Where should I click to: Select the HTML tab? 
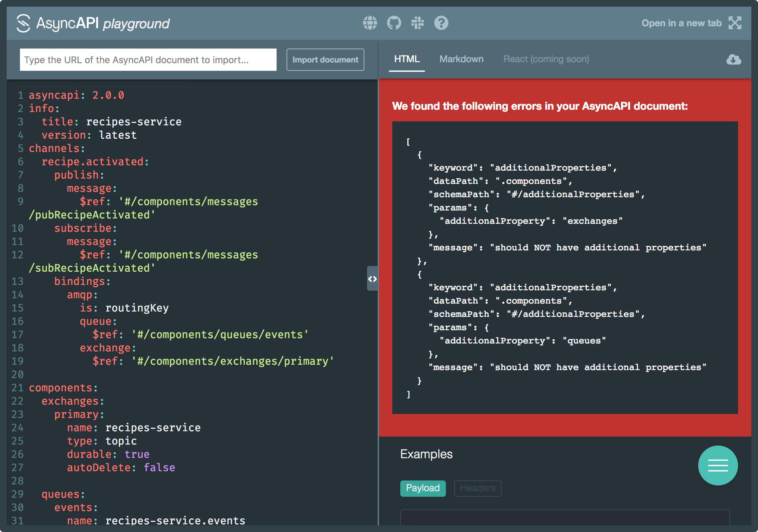tap(407, 59)
